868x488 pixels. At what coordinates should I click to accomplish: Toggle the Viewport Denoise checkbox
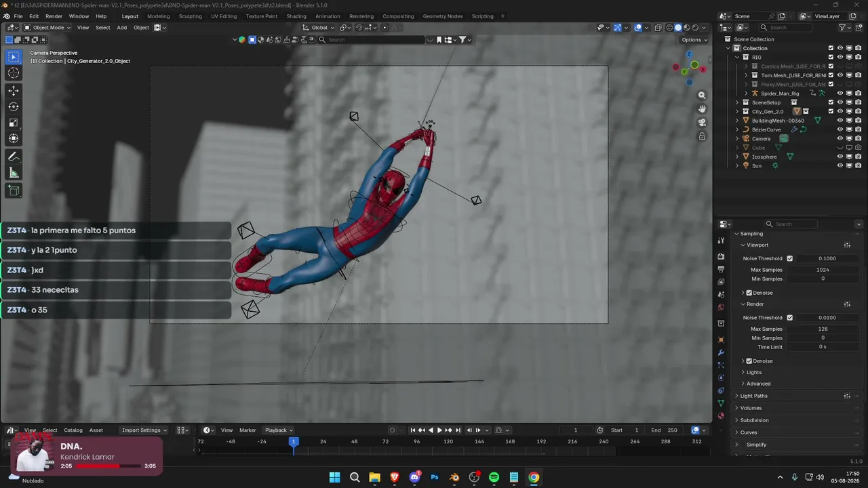pyautogui.click(x=749, y=293)
